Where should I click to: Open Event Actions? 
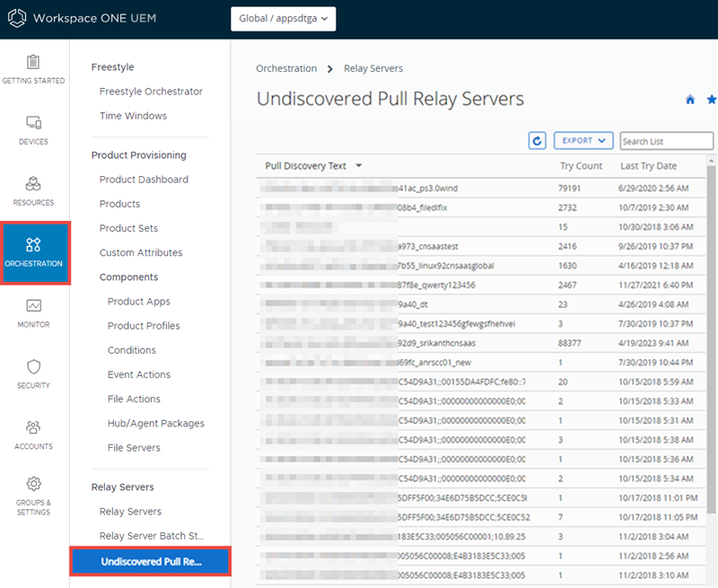coord(139,374)
